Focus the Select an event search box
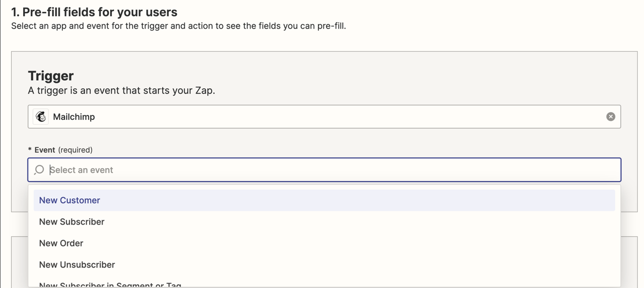 click(324, 170)
